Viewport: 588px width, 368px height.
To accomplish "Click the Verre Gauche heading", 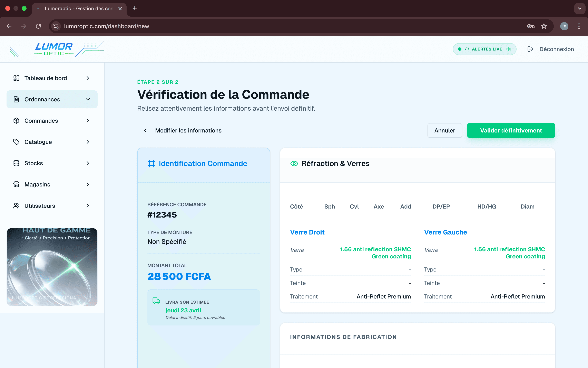I will 445,232.
